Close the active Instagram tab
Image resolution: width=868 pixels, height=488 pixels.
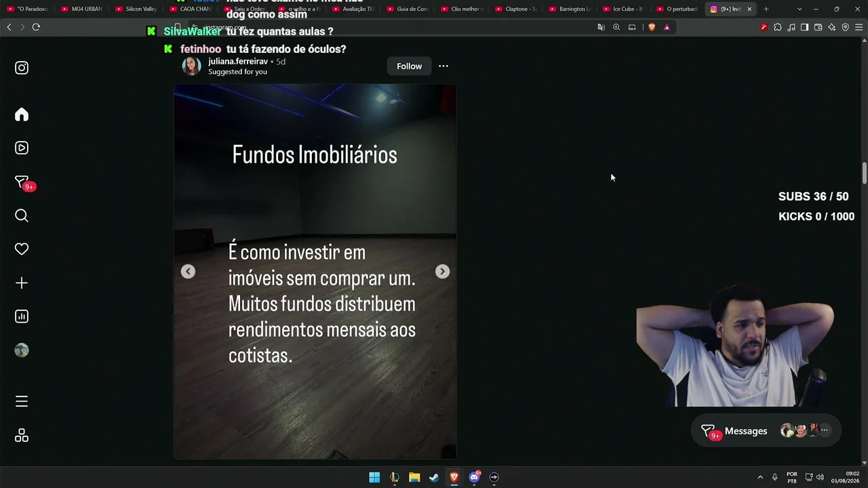point(749,9)
